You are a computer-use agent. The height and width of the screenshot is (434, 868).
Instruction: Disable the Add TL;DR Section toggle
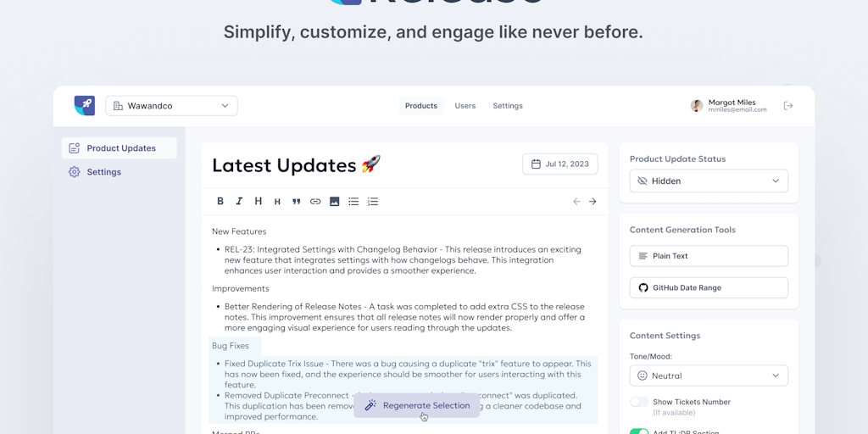[639, 432]
